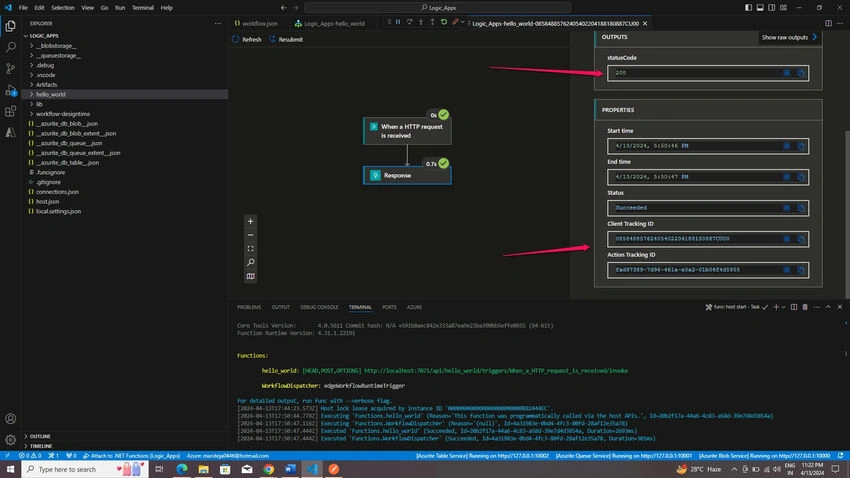This screenshot has height=478, width=850.
Task: Pause the debug session
Action: 398,22
